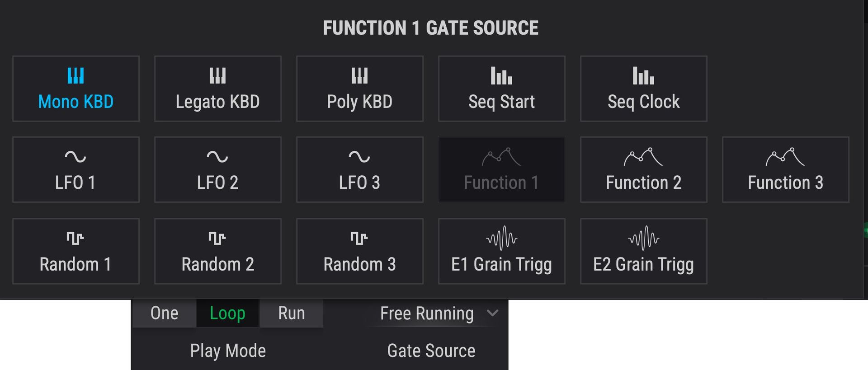This screenshot has width=868, height=370.
Task: Enable Loop play mode
Action: point(227,313)
